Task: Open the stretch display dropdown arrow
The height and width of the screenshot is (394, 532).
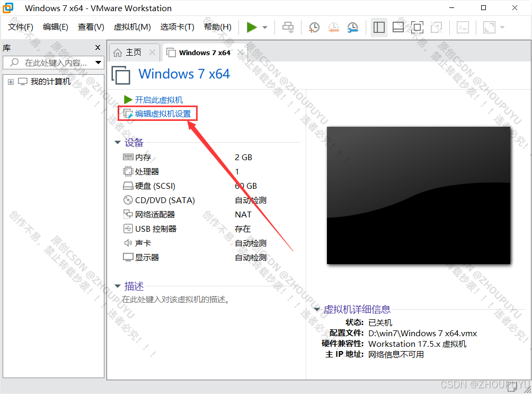Action: tap(502, 28)
